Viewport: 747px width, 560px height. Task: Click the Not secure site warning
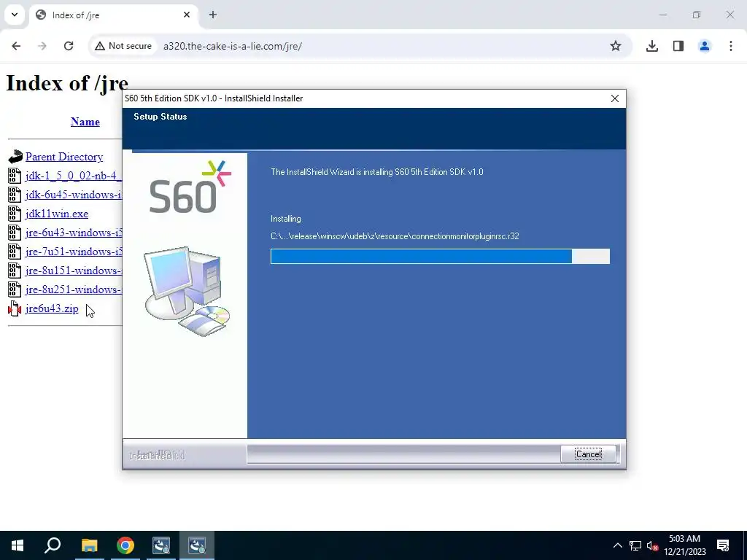tap(123, 46)
